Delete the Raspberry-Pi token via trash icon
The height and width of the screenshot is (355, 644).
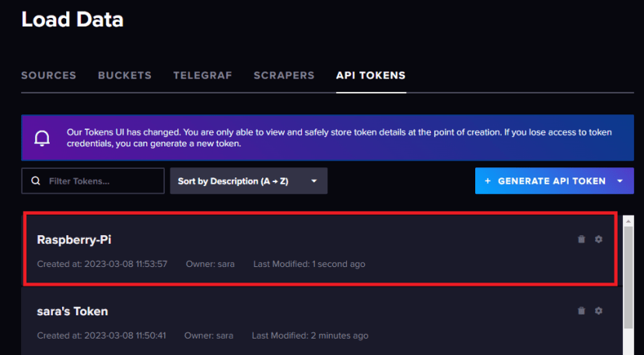(581, 239)
